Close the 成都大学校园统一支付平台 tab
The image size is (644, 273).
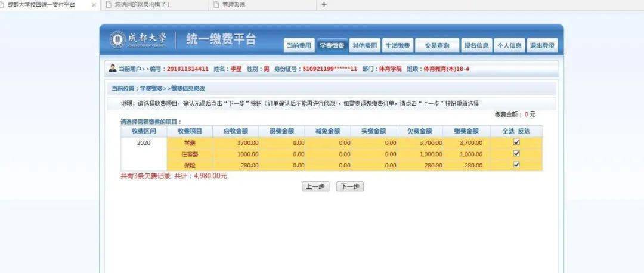pyautogui.click(x=94, y=5)
